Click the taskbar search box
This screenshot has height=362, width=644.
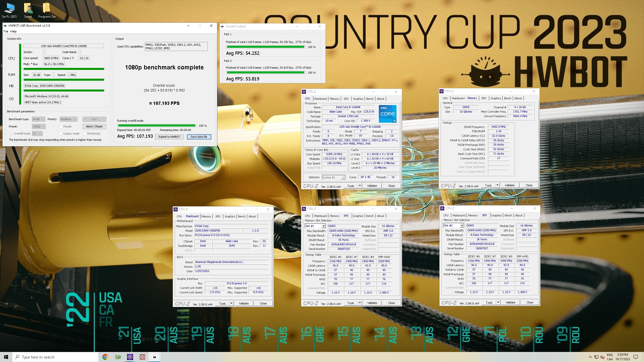pyautogui.click(x=55, y=357)
